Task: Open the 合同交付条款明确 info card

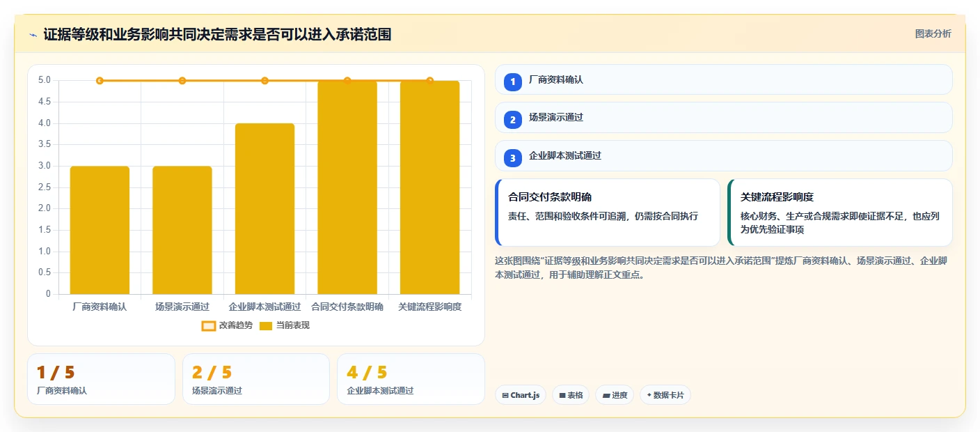Action: click(607, 213)
